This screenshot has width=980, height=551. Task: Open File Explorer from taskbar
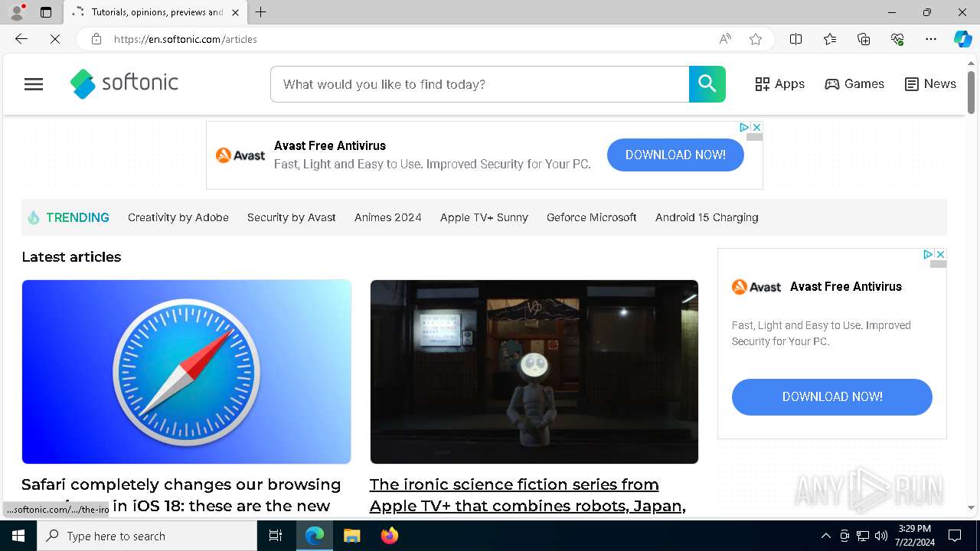[x=351, y=536]
